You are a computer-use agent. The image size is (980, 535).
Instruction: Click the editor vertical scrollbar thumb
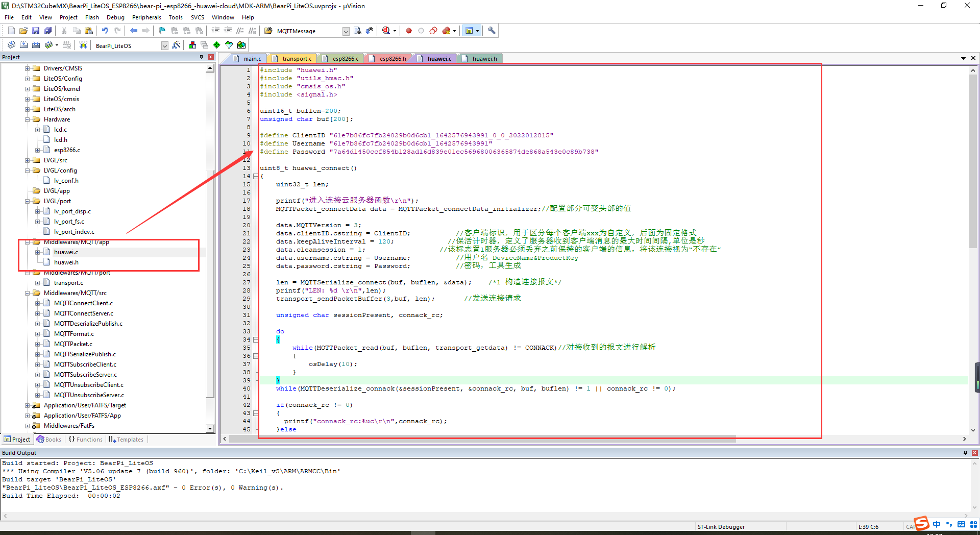(973, 161)
